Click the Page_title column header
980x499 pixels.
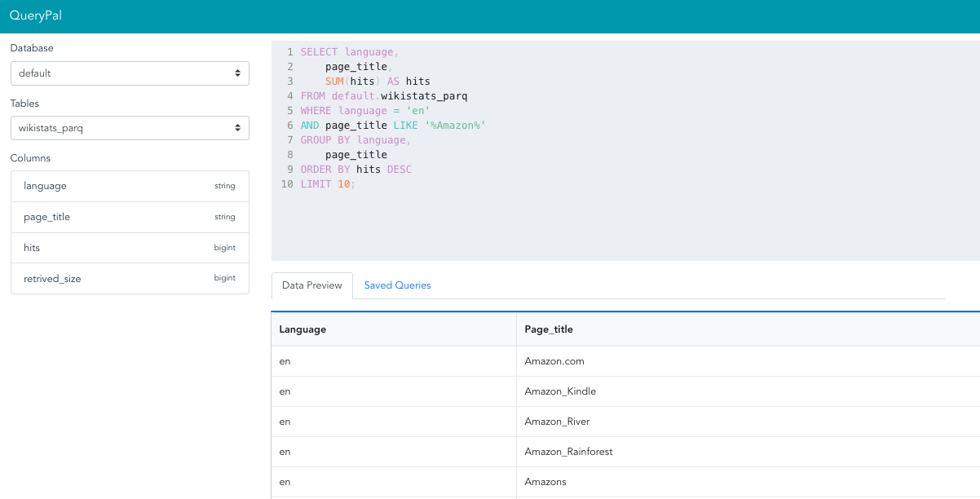coord(748,329)
